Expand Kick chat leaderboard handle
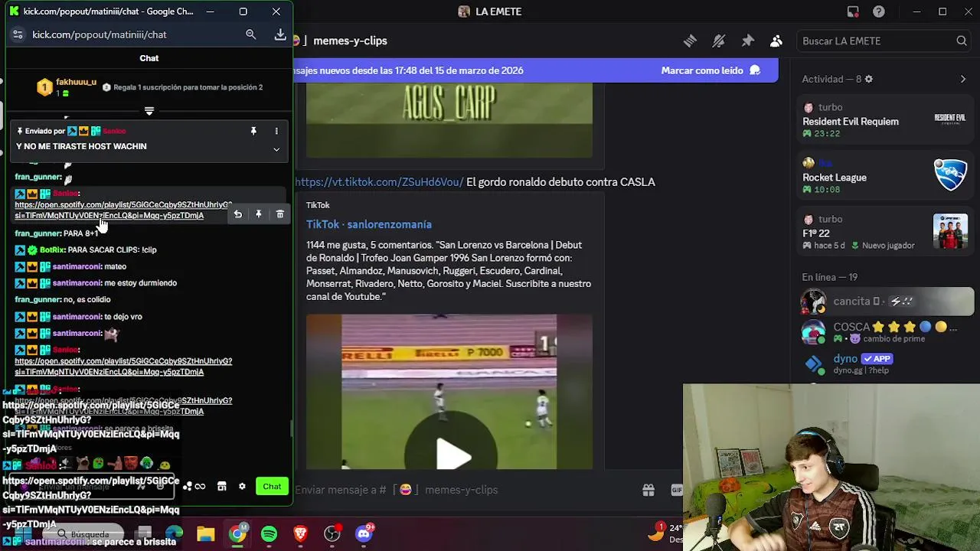The height and width of the screenshot is (551, 980). (x=149, y=111)
